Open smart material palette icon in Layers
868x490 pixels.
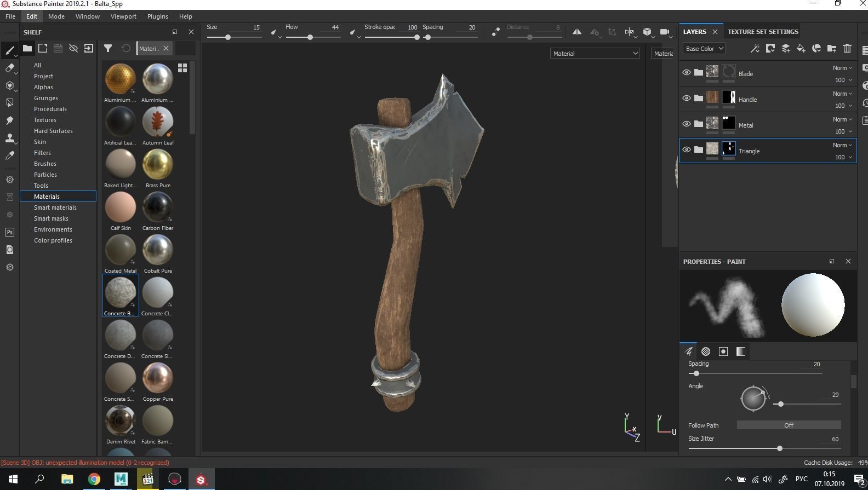pyautogui.click(x=816, y=48)
